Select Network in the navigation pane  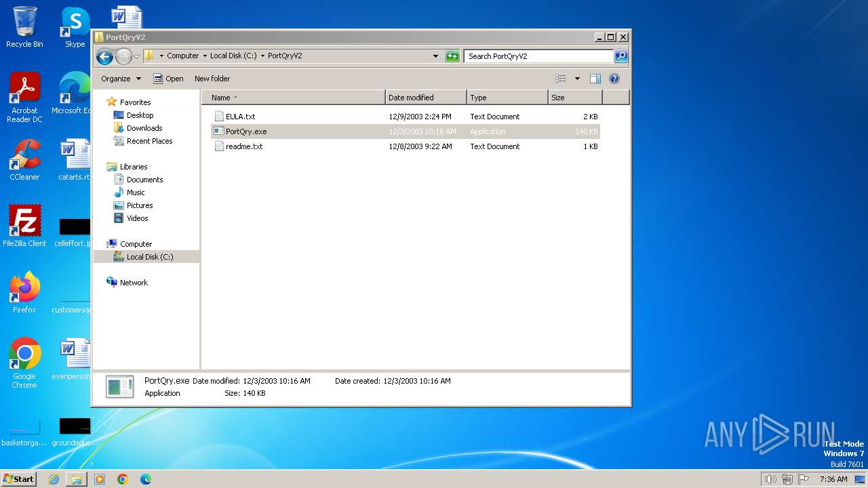pyautogui.click(x=134, y=283)
